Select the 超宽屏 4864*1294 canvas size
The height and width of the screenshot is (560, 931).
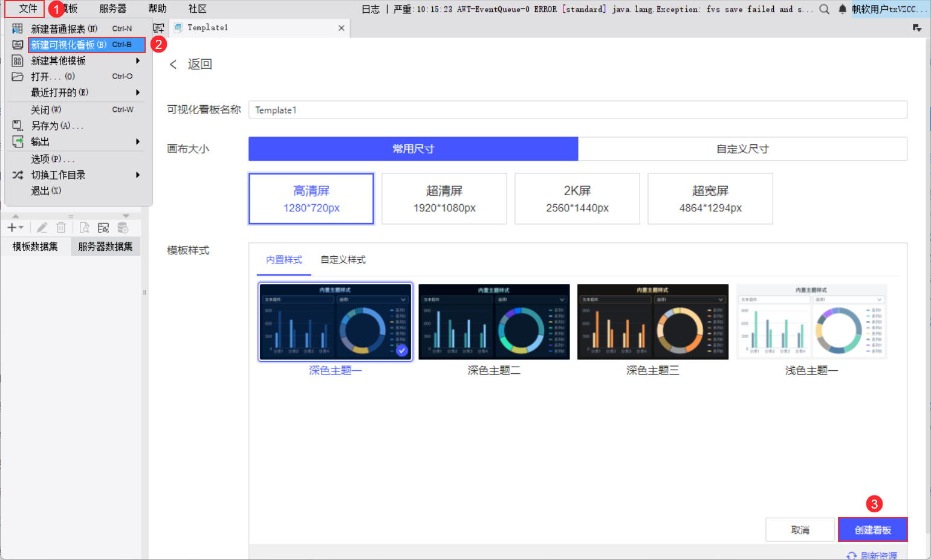[x=710, y=198]
